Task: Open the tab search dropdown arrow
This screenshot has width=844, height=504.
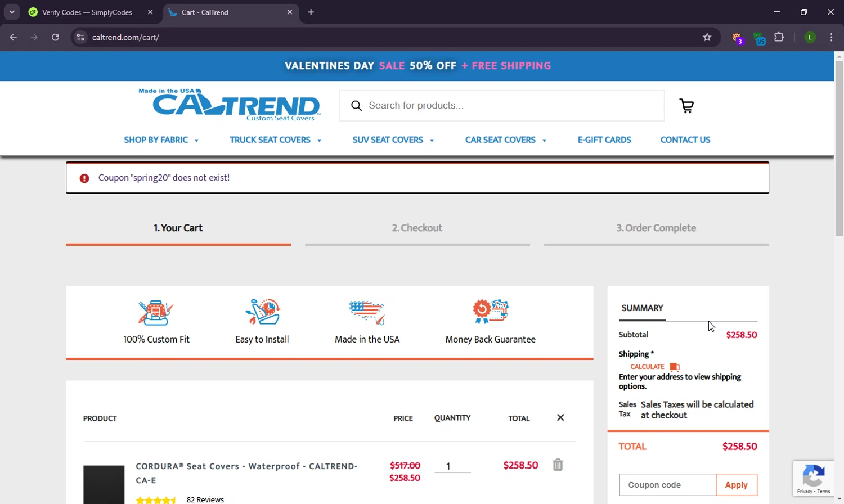Action: coord(12,12)
